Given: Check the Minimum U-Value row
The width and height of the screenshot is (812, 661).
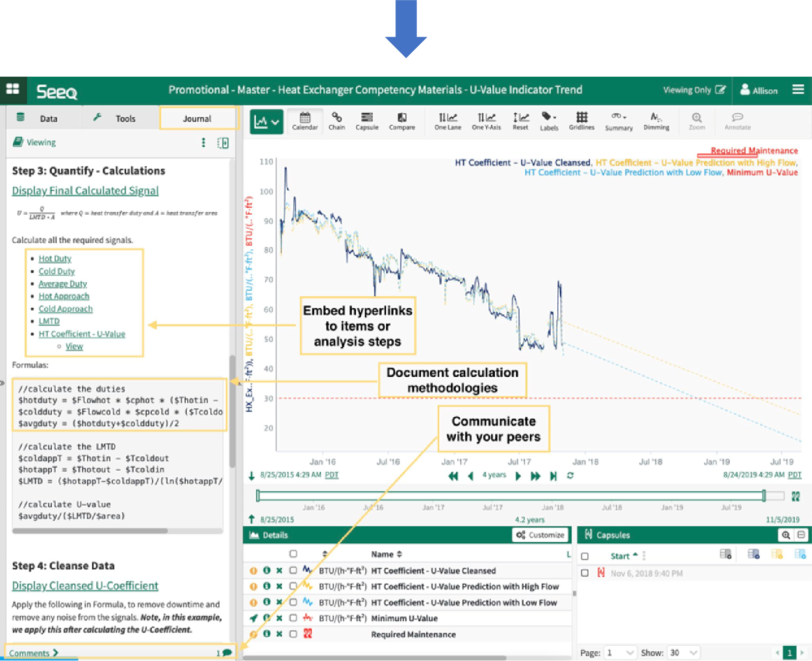Looking at the screenshot, I should coord(293,618).
